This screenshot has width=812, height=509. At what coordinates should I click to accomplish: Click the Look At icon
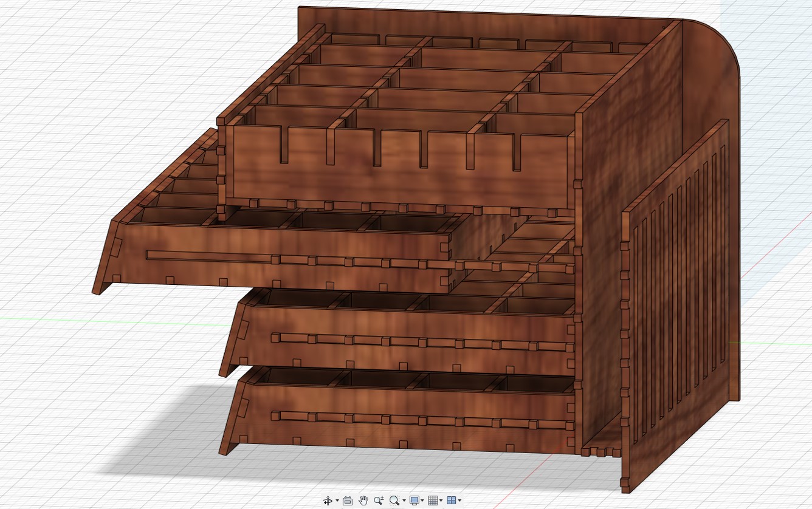point(348,500)
